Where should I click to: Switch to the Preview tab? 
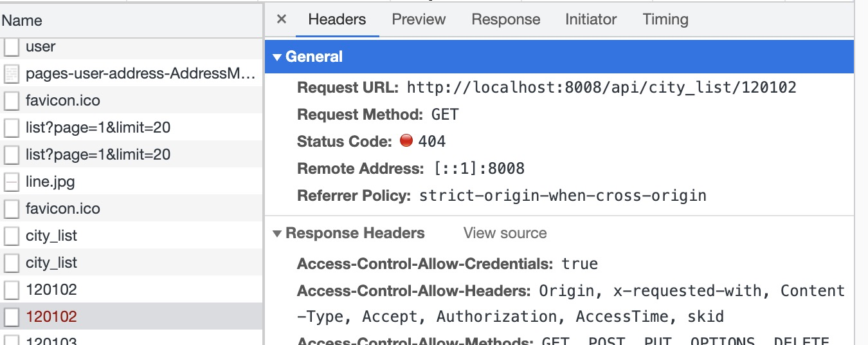(x=419, y=19)
